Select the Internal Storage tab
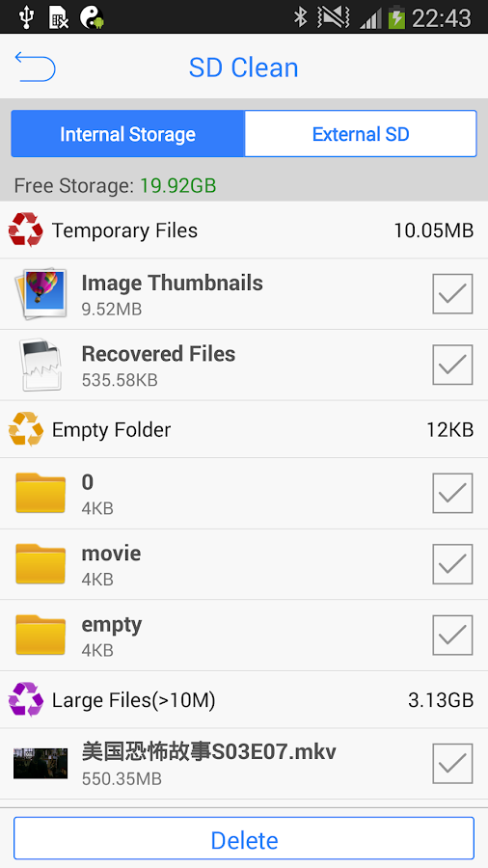This screenshot has height=868, width=488. (x=128, y=134)
